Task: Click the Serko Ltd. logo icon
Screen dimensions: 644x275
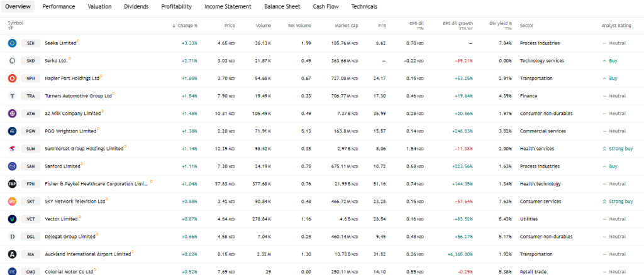Action: tap(13, 61)
